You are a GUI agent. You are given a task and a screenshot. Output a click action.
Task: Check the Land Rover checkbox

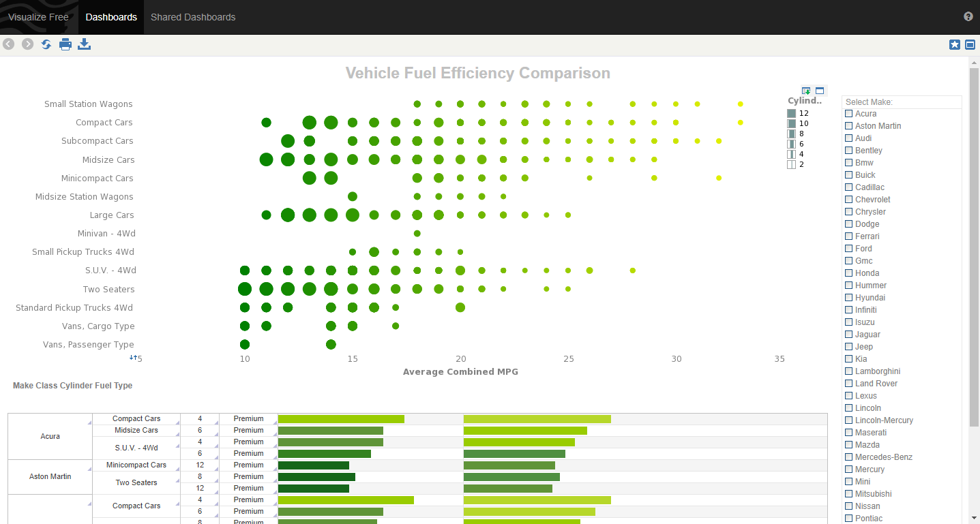[x=849, y=384]
